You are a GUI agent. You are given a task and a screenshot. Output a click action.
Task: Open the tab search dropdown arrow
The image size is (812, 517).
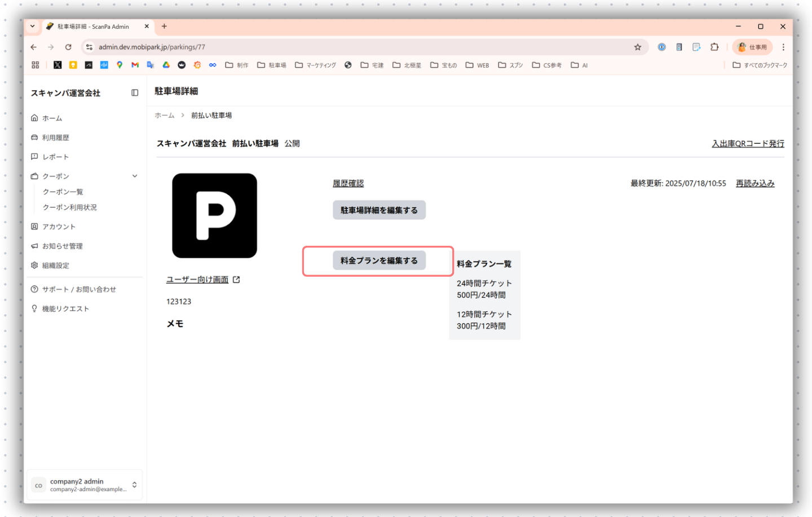tap(33, 26)
